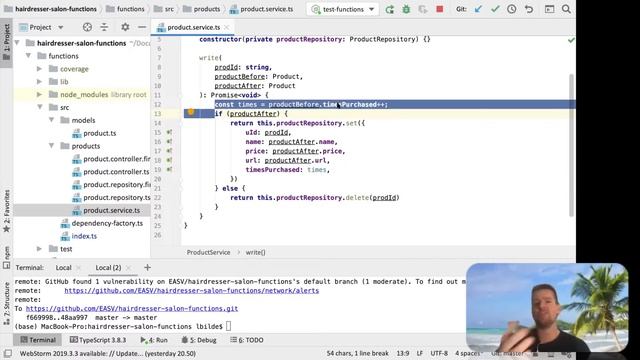Open Git history clock icon
640x360 pixels.
pos(511,9)
